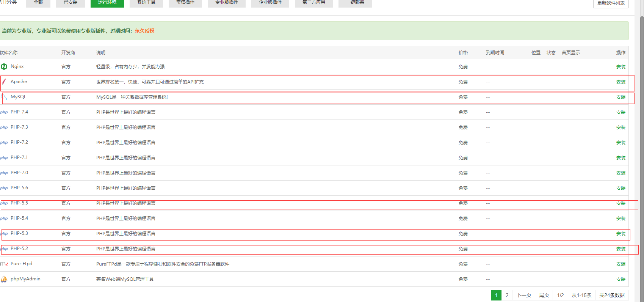Click the 永久授权 expiry text
Viewport: 644px width, 302px height.
(144, 31)
